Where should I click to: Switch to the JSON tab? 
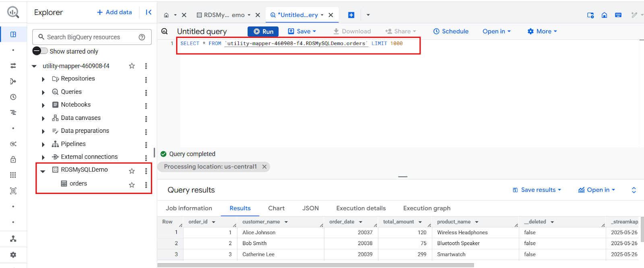pos(310,208)
